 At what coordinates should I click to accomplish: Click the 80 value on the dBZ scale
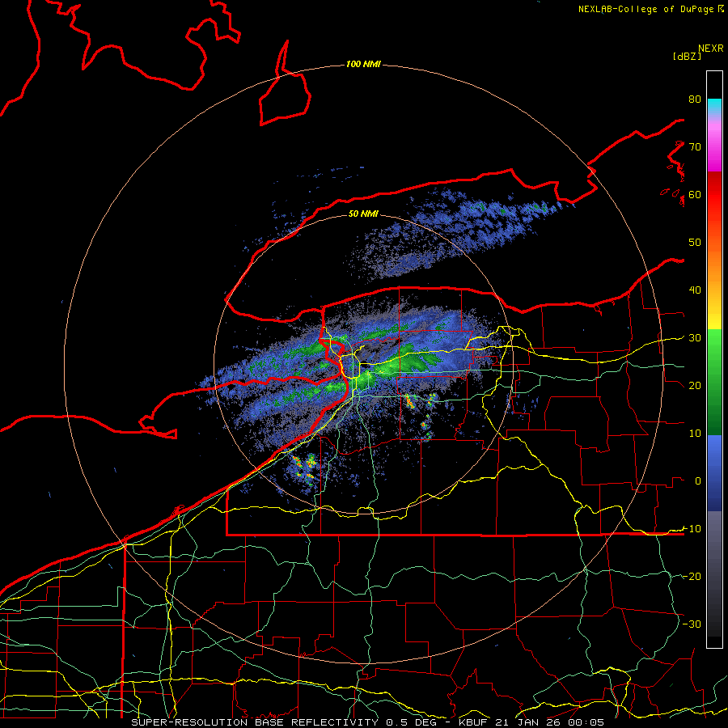click(695, 99)
